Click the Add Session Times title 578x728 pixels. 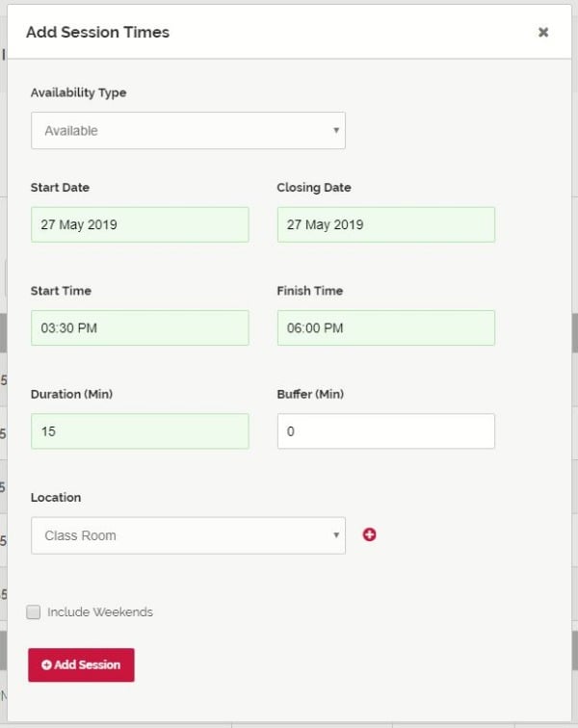[x=97, y=32]
